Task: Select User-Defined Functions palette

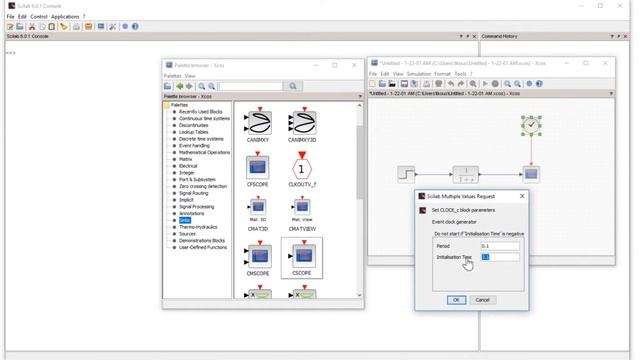Action: click(203, 247)
